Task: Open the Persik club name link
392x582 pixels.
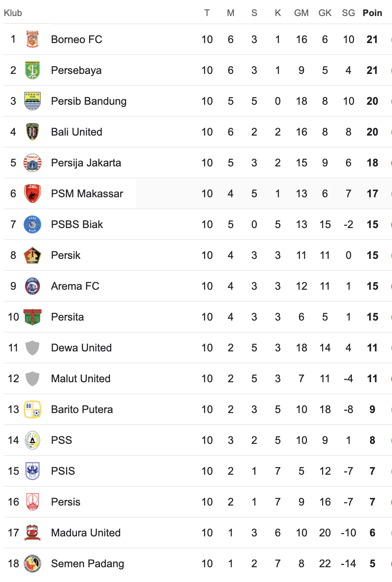Action: [x=66, y=255]
